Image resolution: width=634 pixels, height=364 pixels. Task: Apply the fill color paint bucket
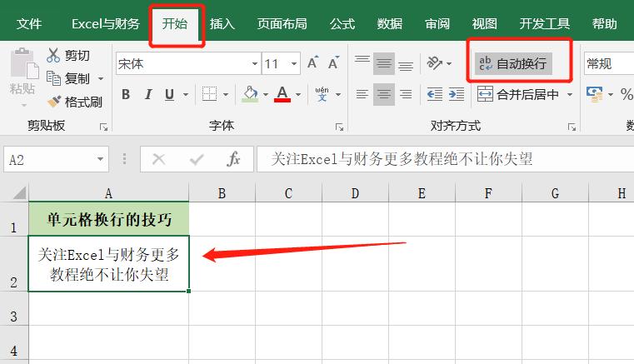pos(250,95)
